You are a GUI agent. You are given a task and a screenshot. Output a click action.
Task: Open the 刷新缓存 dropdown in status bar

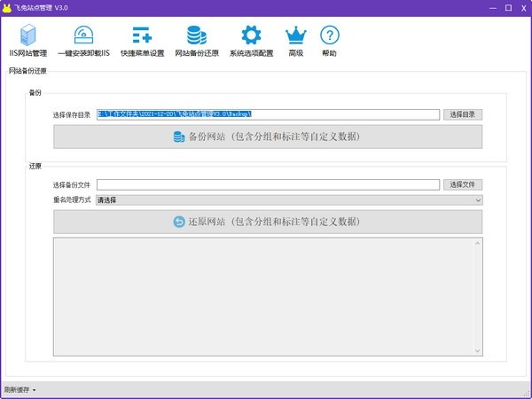[x=20, y=389]
